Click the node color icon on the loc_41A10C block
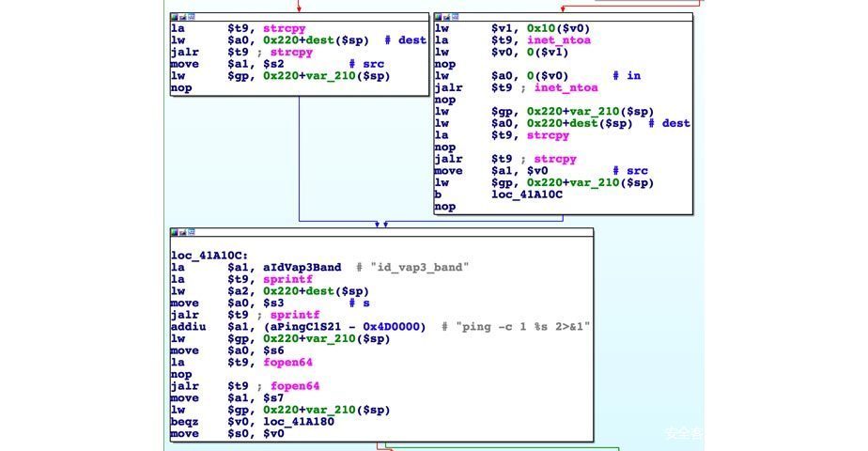Viewport: 868px width, 451px height. [x=175, y=232]
